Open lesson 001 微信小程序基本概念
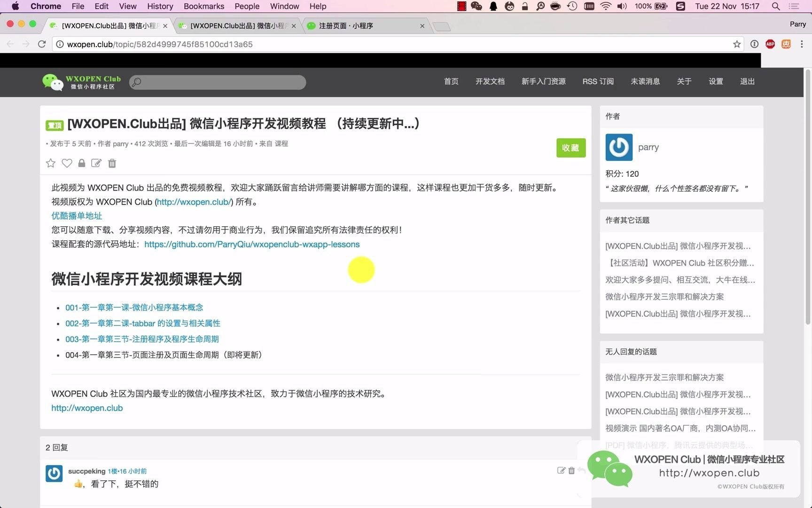The image size is (812, 508). (x=134, y=308)
